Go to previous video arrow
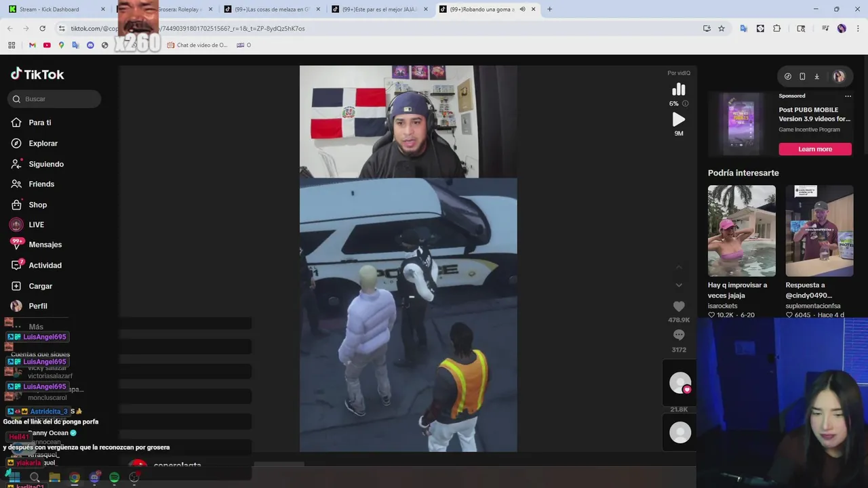Screen dimensions: 868x488 coord(679,267)
